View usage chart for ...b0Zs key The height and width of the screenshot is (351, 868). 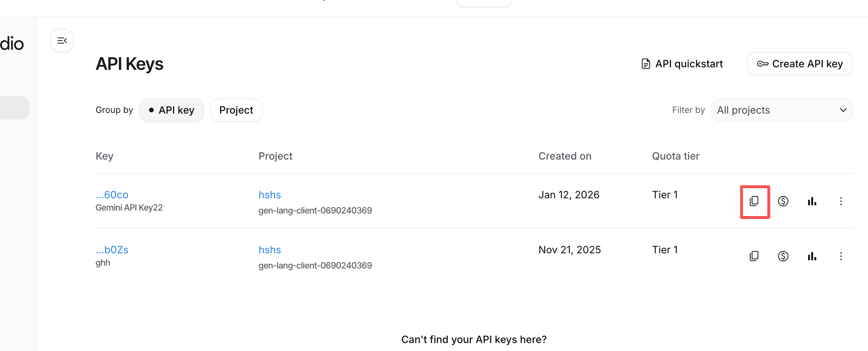(x=812, y=256)
